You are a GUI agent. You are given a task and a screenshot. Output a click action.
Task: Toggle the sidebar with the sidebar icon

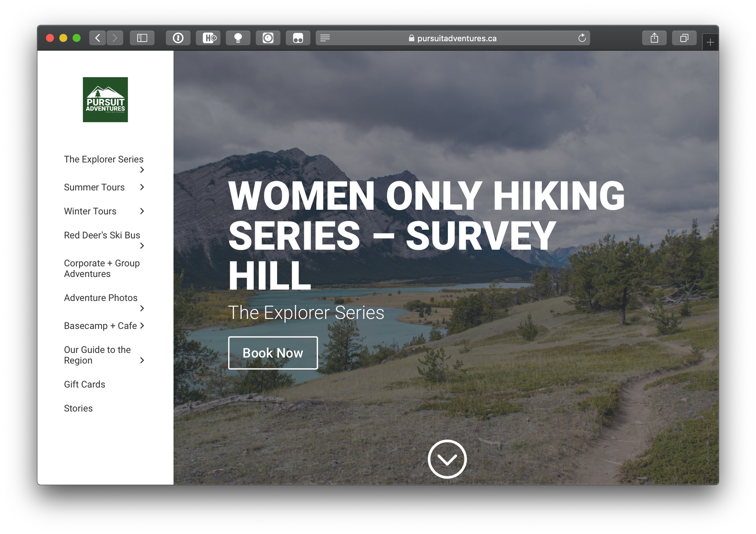[x=142, y=38]
